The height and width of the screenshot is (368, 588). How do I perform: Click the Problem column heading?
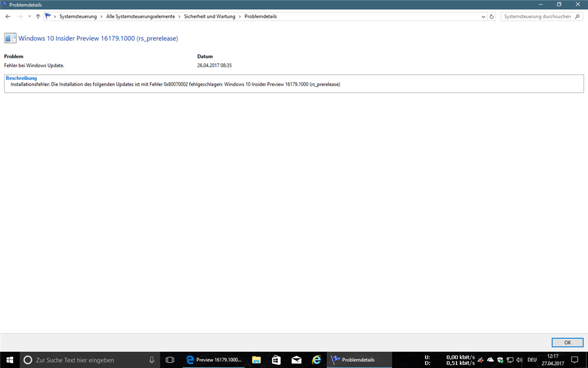(x=14, y=56)
